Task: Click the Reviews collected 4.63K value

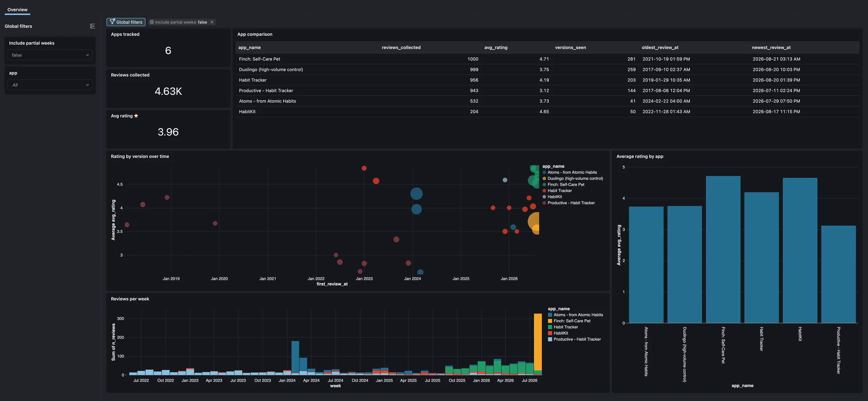Action: pos(168,91)
